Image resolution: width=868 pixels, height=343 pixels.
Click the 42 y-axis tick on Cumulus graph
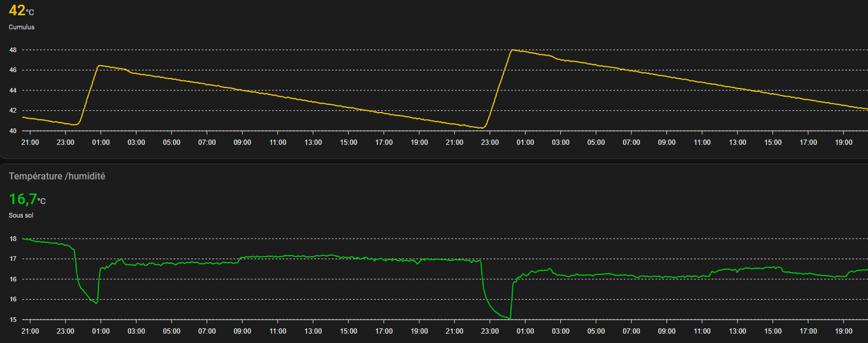[x=12, y=111]
